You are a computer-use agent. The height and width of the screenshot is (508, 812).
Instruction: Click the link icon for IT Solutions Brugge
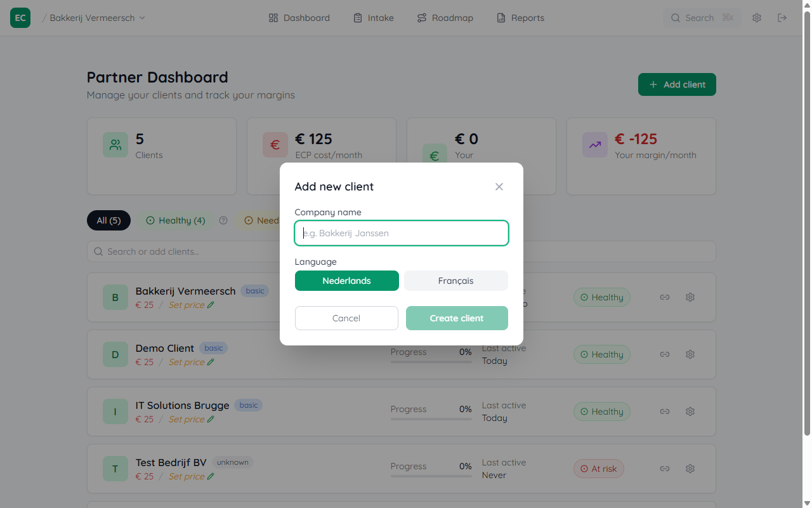click(664, 411)
